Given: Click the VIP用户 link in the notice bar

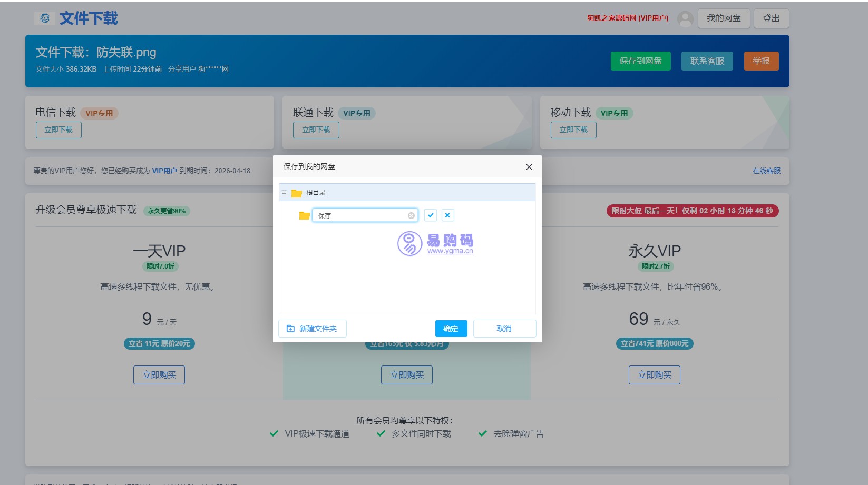Looking at the screenshot, I should 164,170.
